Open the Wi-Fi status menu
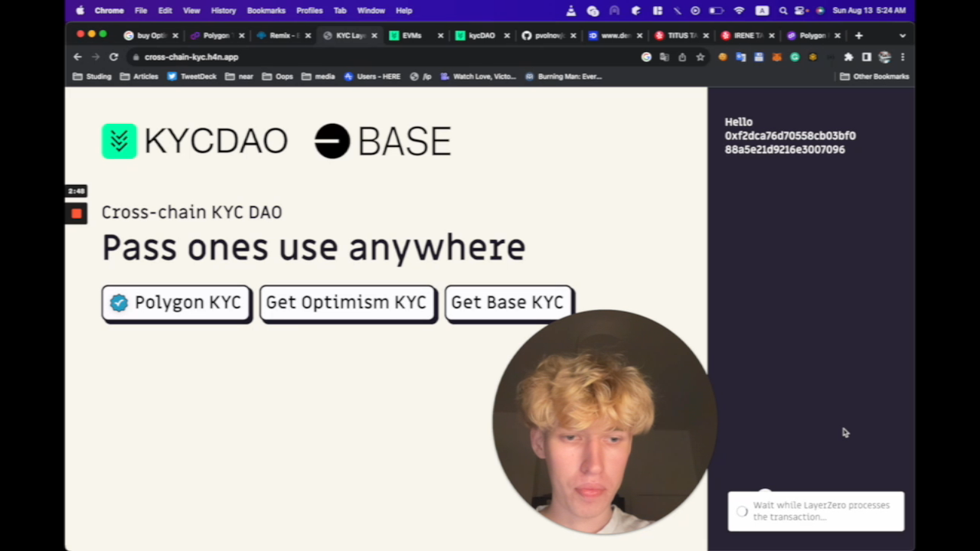 click(739, 11)
